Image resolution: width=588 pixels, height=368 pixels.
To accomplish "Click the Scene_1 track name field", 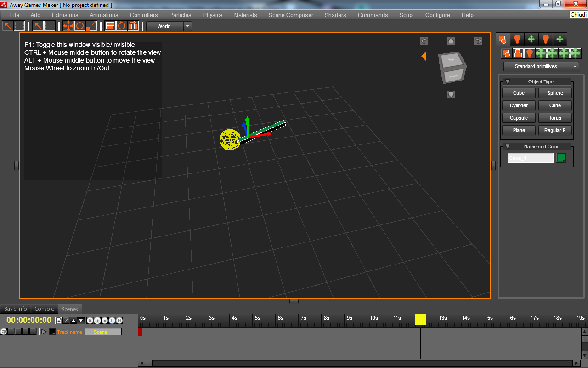I will click(103, 332).
